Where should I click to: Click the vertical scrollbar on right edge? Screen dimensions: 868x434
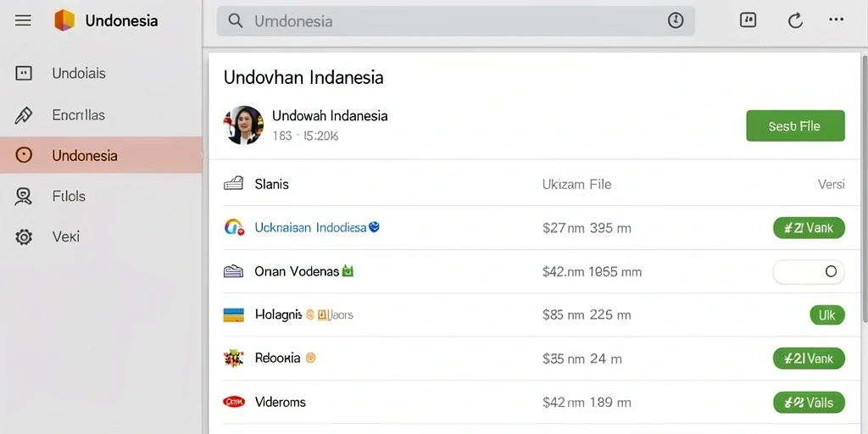click(865, 187)
